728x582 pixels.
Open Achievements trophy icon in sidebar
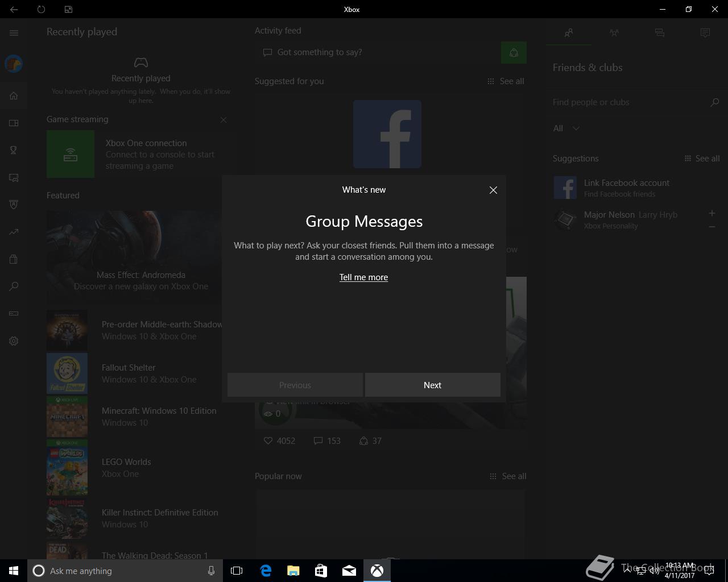[14, 150]
